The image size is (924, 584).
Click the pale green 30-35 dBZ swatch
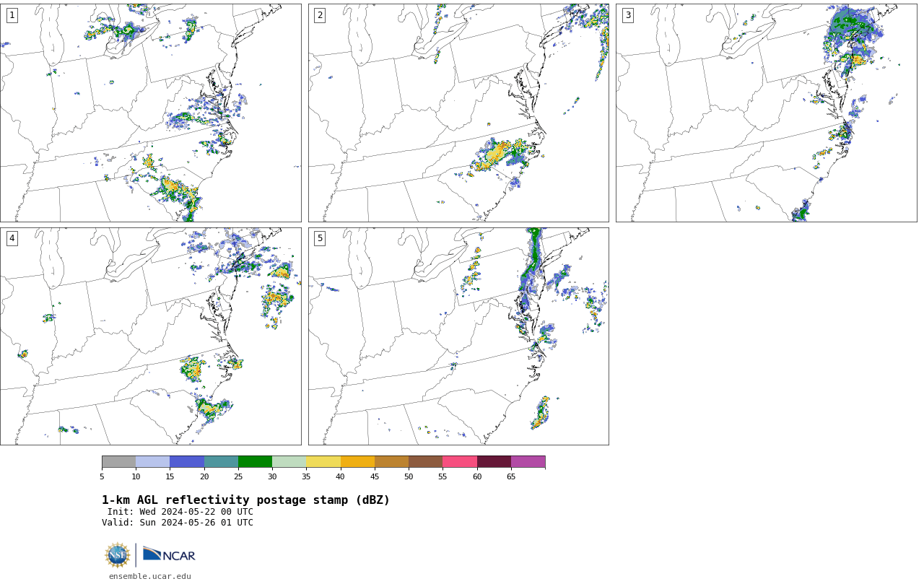(x=289, y=462)
